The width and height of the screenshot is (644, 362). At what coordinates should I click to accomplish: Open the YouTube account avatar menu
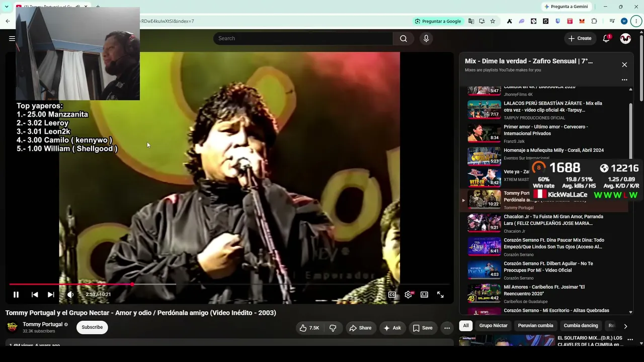point(625,38)
